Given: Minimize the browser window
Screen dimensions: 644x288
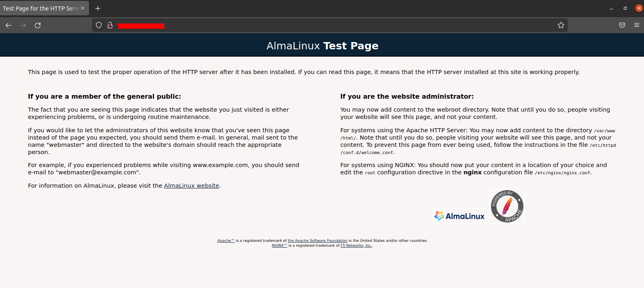Looking at the screenshot, I should coord(612,8).
